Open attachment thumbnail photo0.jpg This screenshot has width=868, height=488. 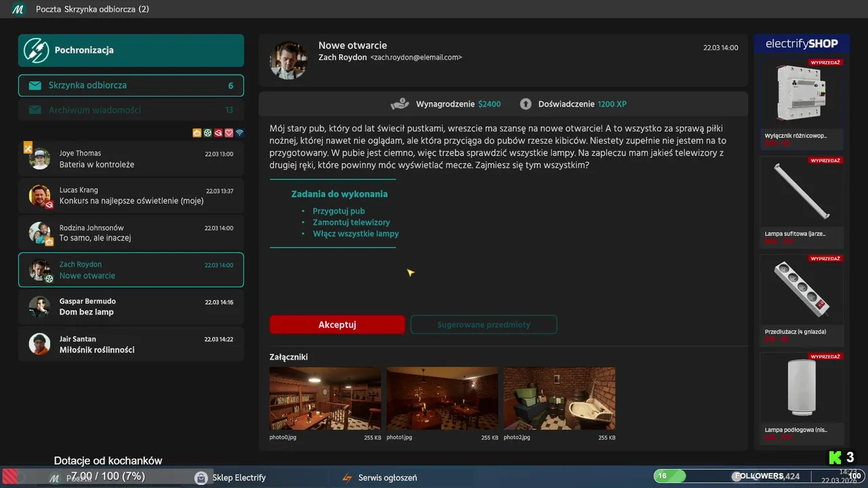pyautogui.click(x=325, y=399)
